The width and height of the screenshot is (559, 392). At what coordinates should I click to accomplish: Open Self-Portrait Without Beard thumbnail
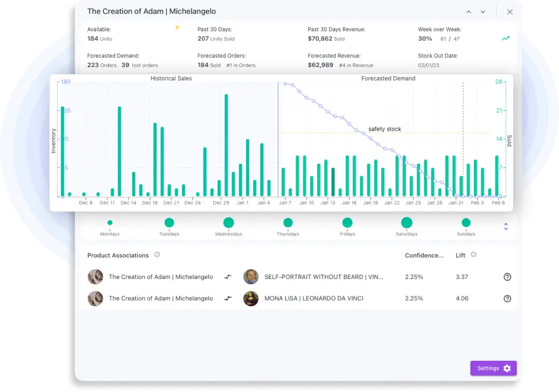pos(251,277)
